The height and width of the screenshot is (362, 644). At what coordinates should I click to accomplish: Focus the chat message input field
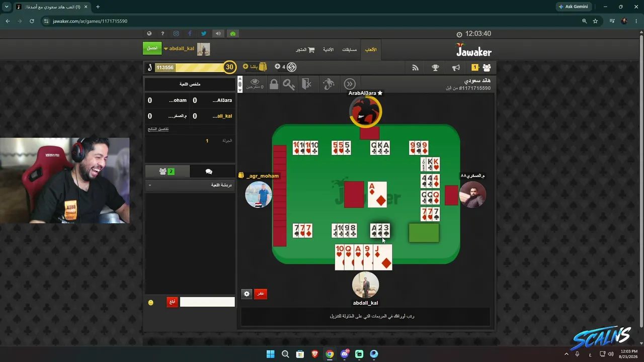click(207, 302)
